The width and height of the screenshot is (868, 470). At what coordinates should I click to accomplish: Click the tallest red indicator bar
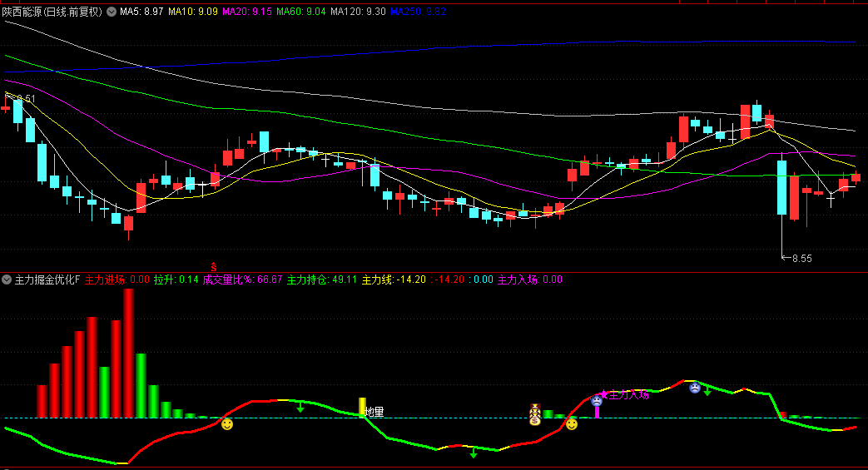[x=128, y=354]
